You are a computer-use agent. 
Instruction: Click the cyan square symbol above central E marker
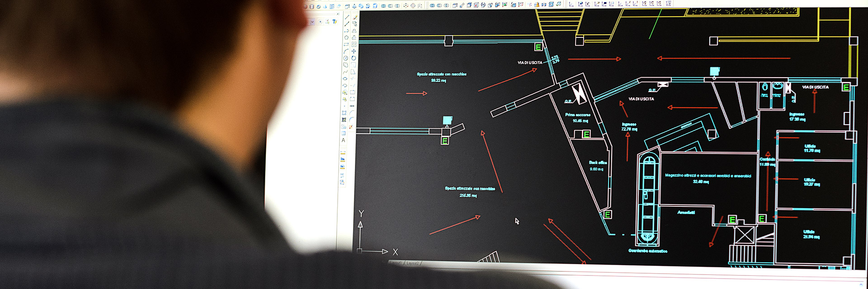447,120
